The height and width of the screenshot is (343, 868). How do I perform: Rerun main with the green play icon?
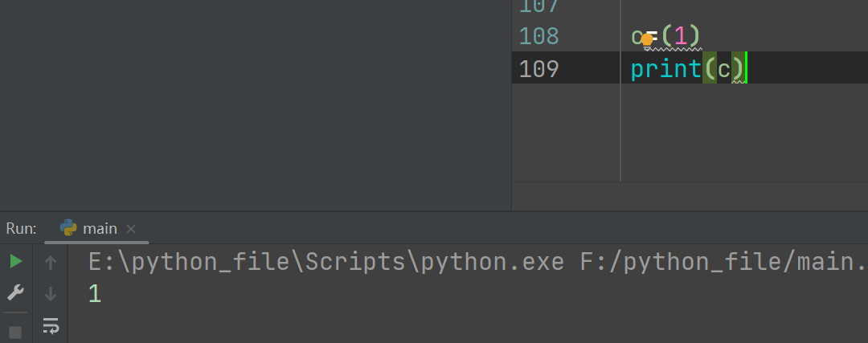pyautogui.click(x=16, y=261)
